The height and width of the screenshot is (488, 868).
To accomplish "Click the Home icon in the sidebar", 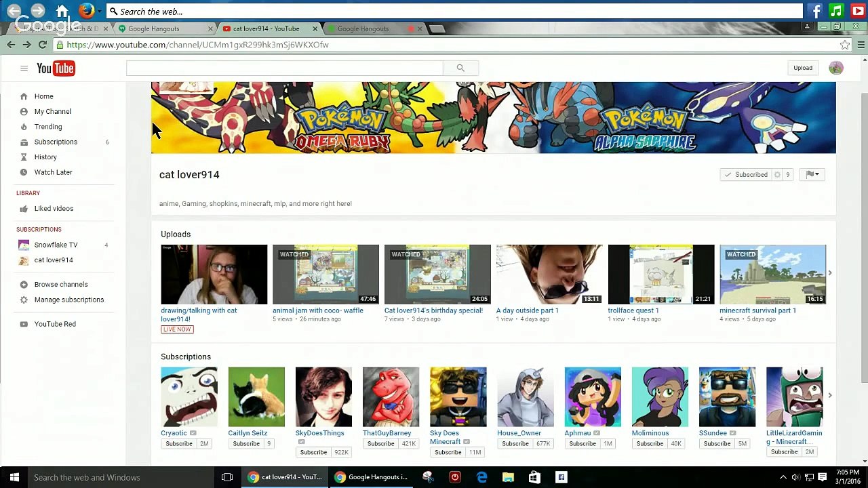I will 24,96.
